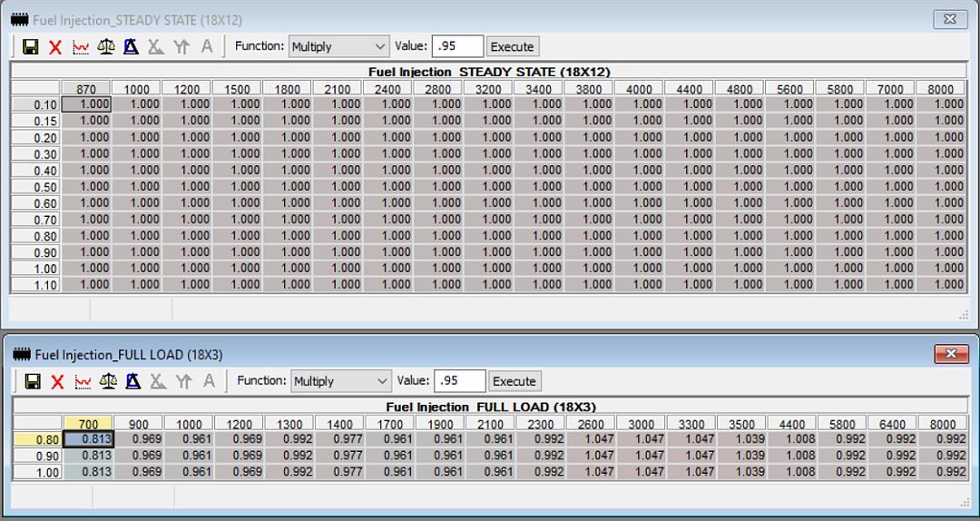Click the red X icon in FULL LOAD toolbar
This screenshot has height=521, width=980.
pos(57,381)
